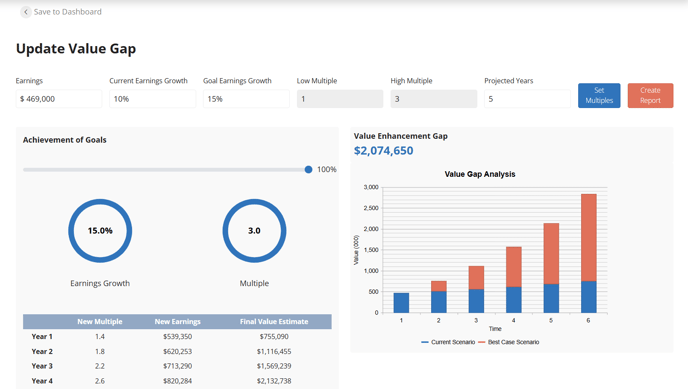This screenshot has height=389, width=688.
Task: Edit the Earnings input field
Action: (59, 99)
